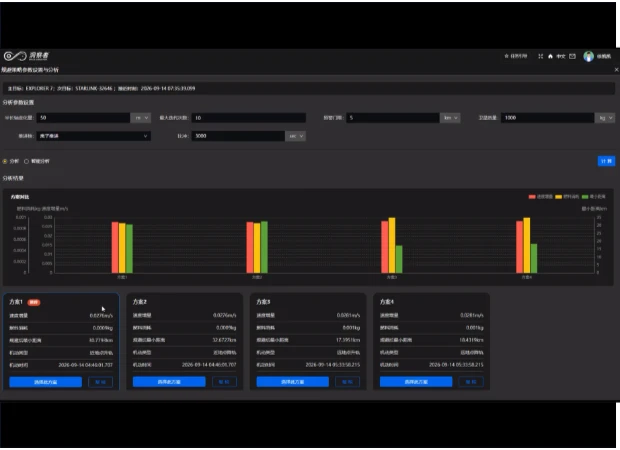Click the yellow bar of 方案3
The width and height of the screenshot is (620, 450).
392,245
